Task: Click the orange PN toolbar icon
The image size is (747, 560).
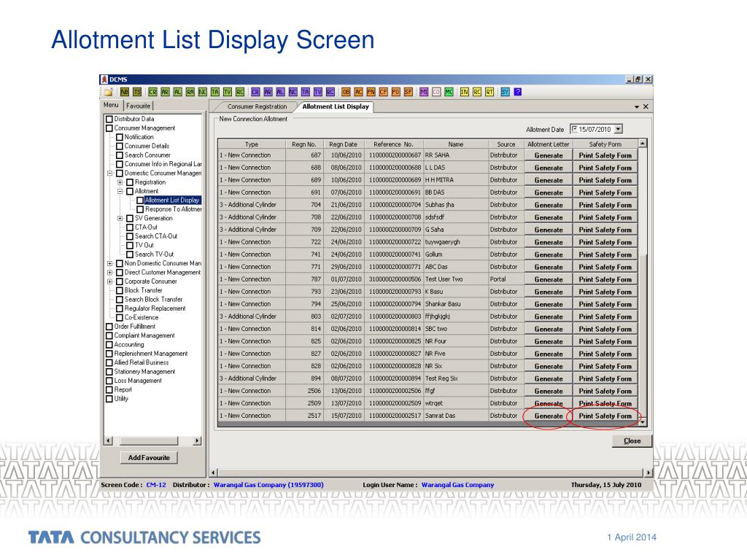Action: tap(371, 92)
